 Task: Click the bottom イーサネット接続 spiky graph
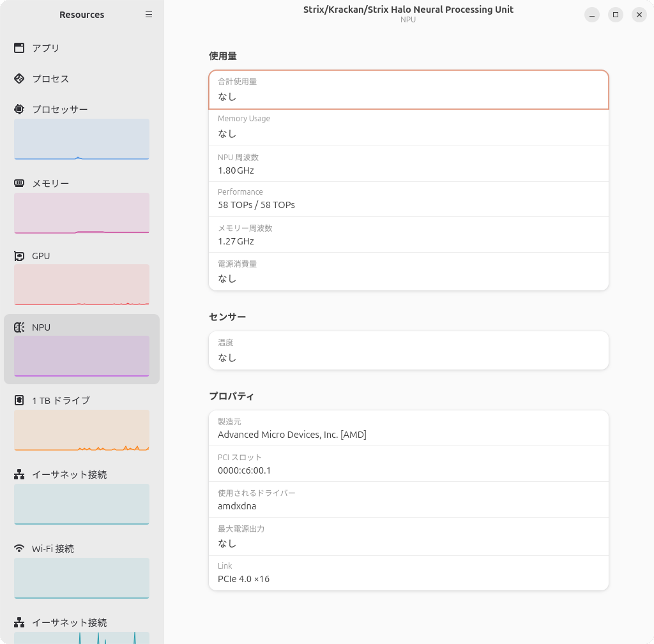point(81,638)
